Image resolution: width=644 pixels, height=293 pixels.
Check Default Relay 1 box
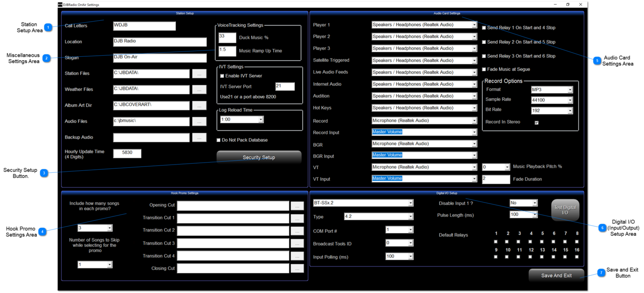click(496, 242)
